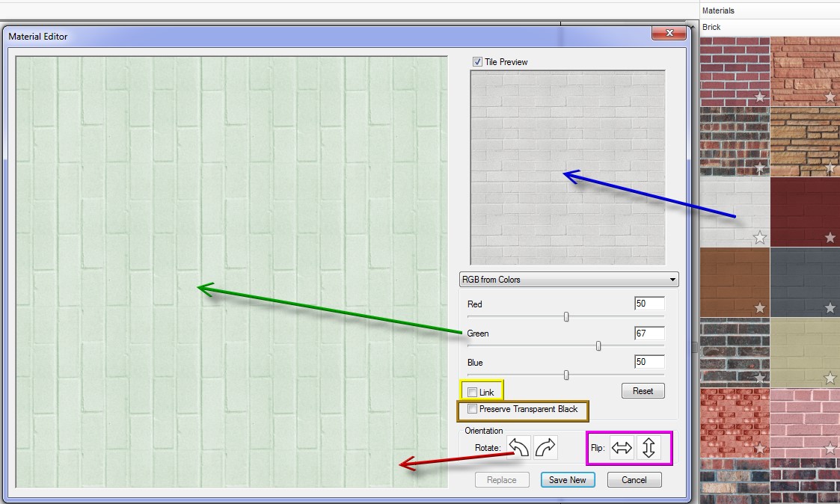This screenshot has height=504, width=840.
Task: Click the Red slider handle
Action: 566,317
